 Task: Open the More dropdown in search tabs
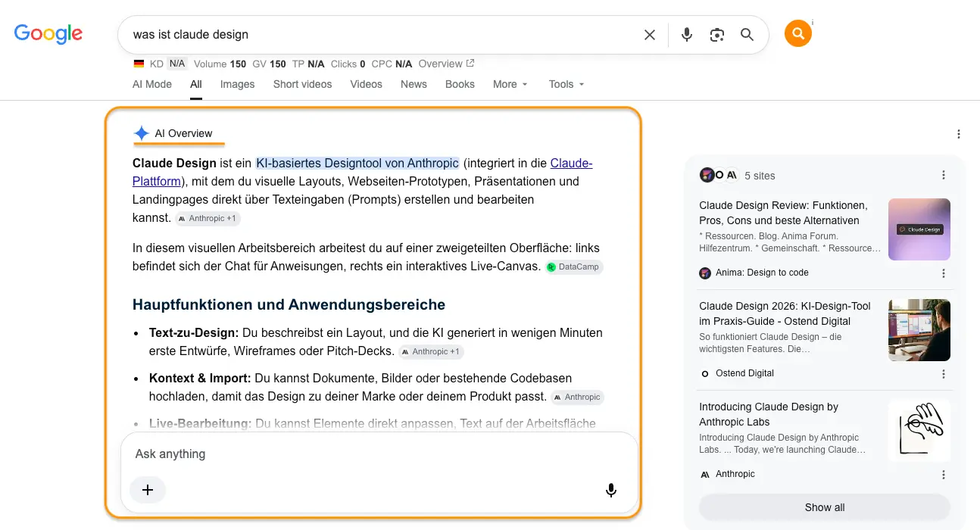click(x=510, y=84)
